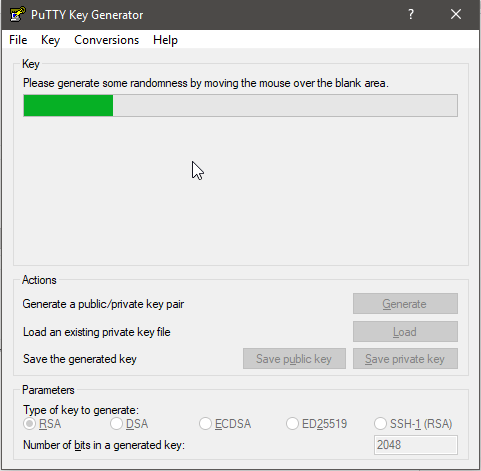
Task: Click the PuTTY key icon in title bar
Action: click(x=18, y=14)
